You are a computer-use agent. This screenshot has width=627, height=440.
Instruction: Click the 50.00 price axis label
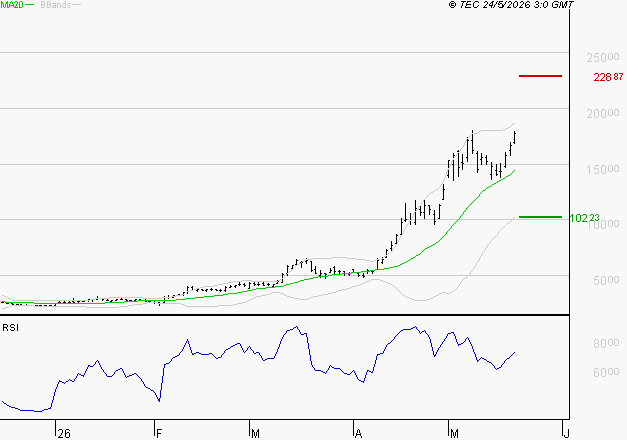point(606,280)
